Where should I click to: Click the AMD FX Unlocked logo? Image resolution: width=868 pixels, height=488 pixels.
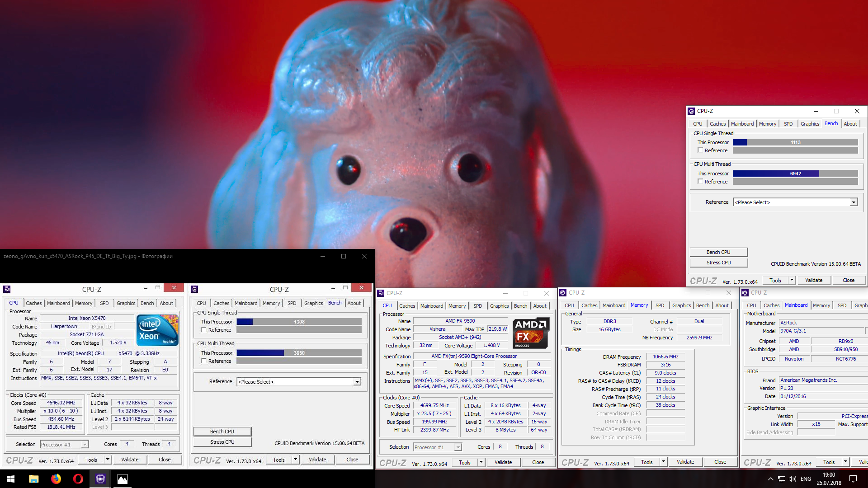531,333
